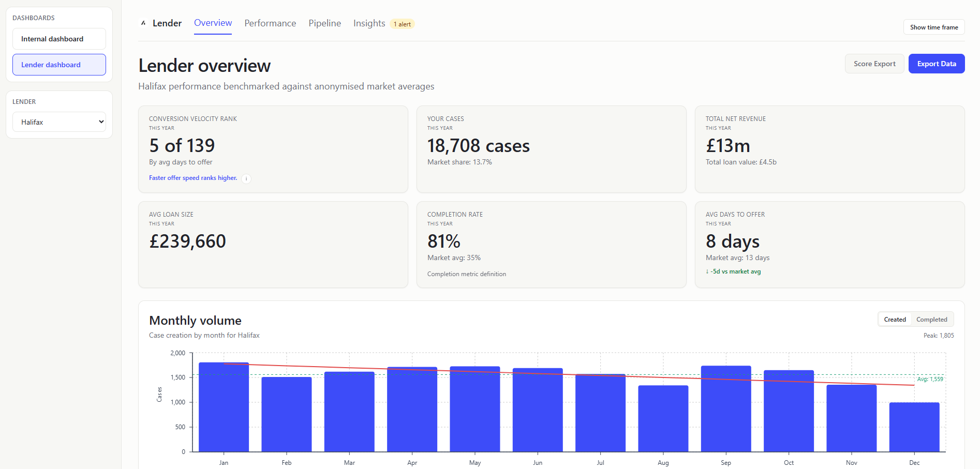Click the "1 alert" badge next to Insights
Viewport: 980px width, 469px height.
pyautogui.click(x=402, y=24)
